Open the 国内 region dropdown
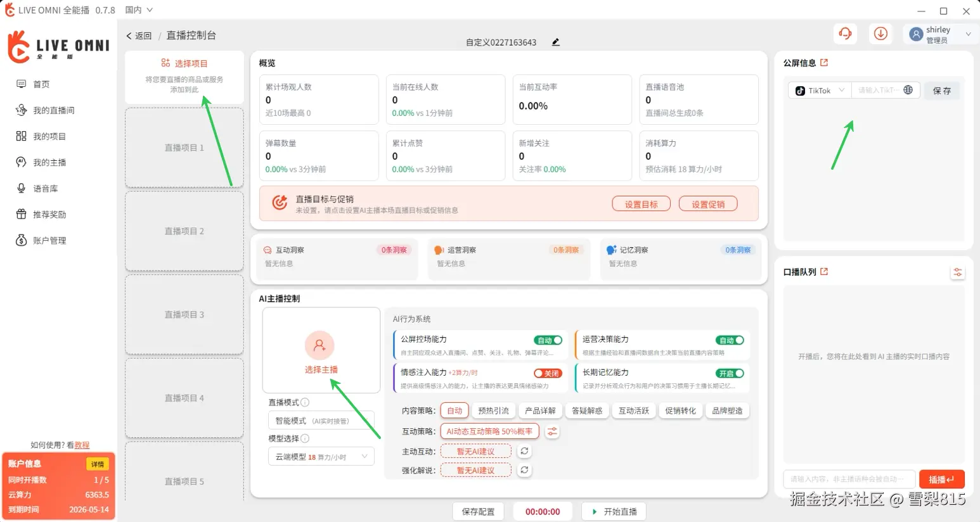 pos(139,10)
